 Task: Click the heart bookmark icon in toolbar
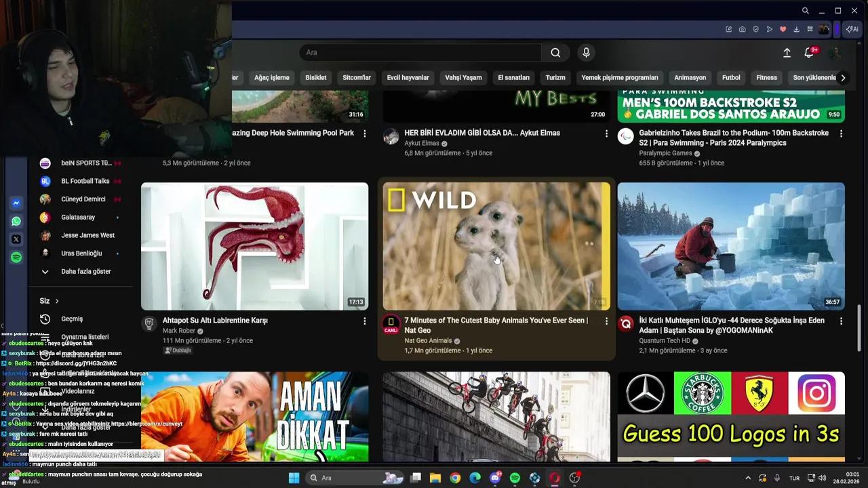[783, 29]
